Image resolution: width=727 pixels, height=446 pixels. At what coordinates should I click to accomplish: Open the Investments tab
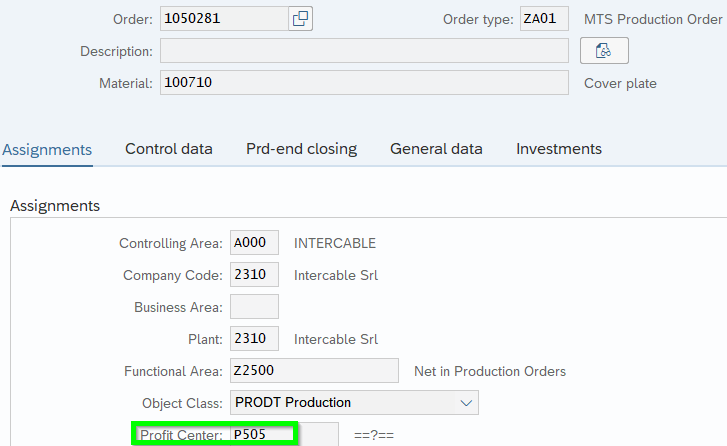(x=558, y=149)
